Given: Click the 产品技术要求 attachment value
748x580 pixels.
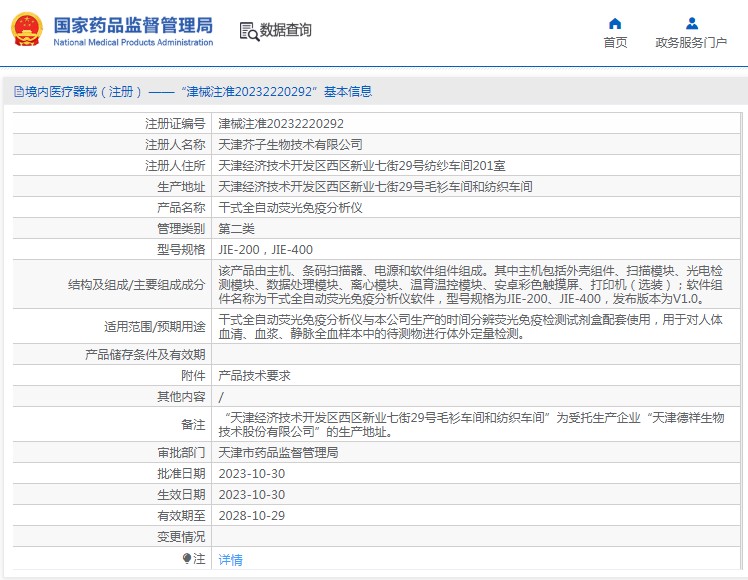Looking at the screenshot, I should coord(254,376).
